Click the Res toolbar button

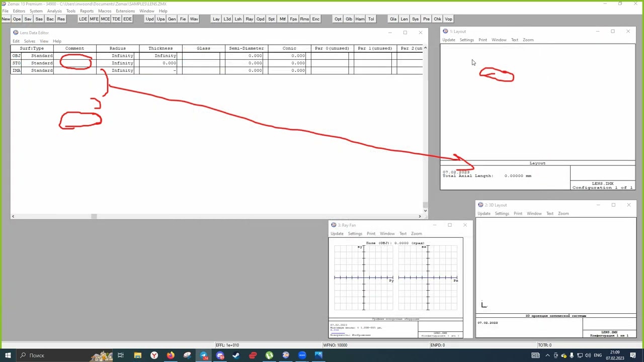(x=61, y=19)
